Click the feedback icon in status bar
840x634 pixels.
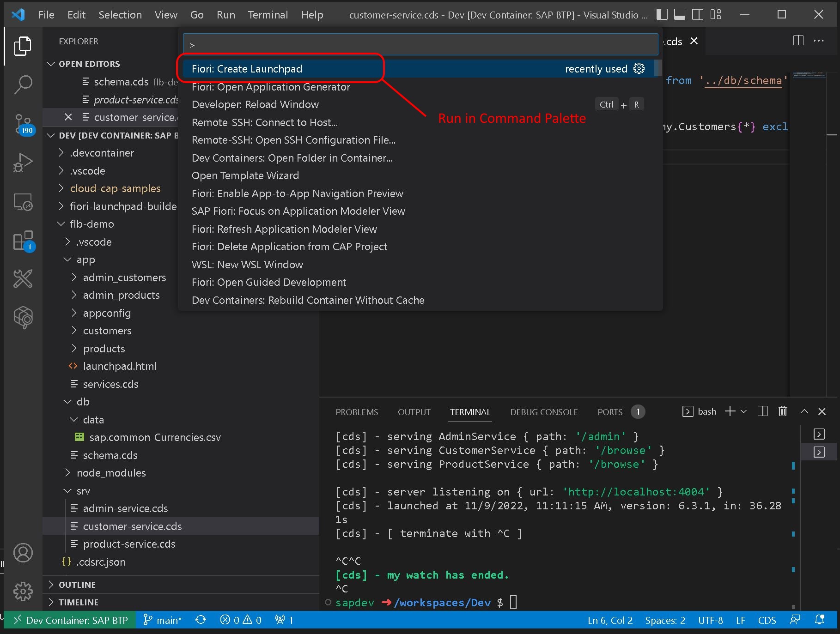pyautogui.click(x=795, y=620)
